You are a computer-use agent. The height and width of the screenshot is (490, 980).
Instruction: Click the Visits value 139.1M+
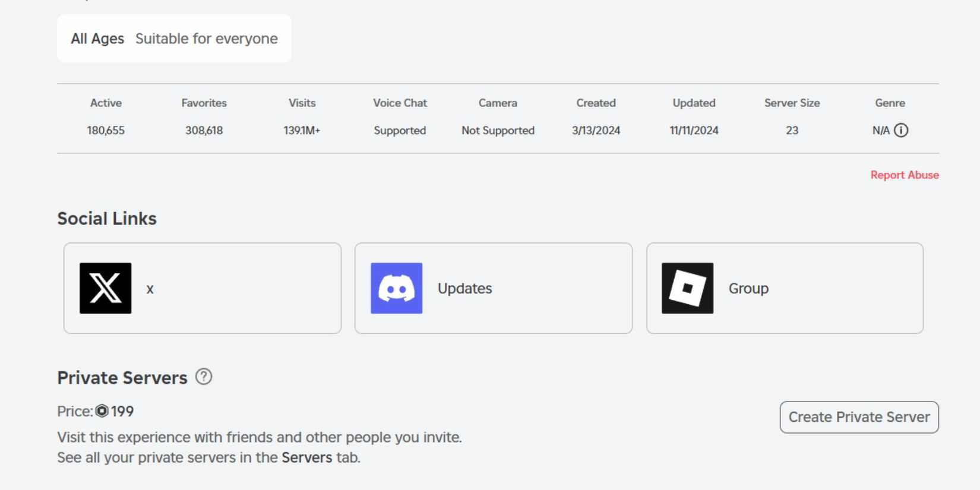coord(302,131)
